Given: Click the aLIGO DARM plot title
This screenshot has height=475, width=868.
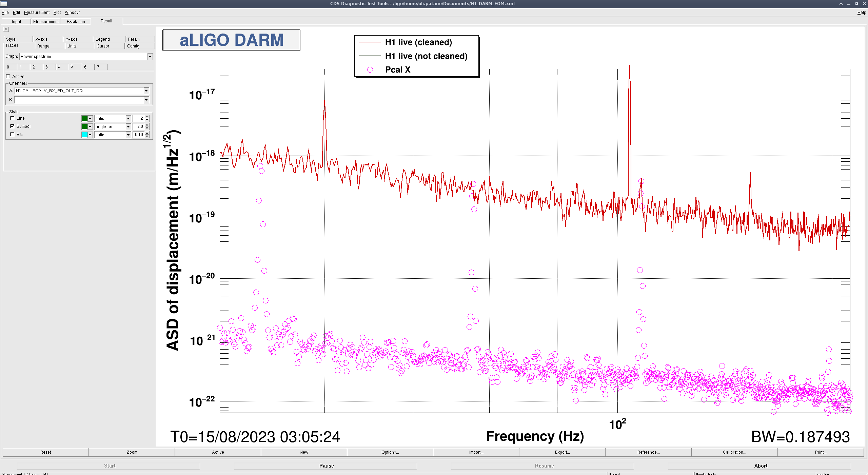Looking at the screenshot, I should point(232,40).
